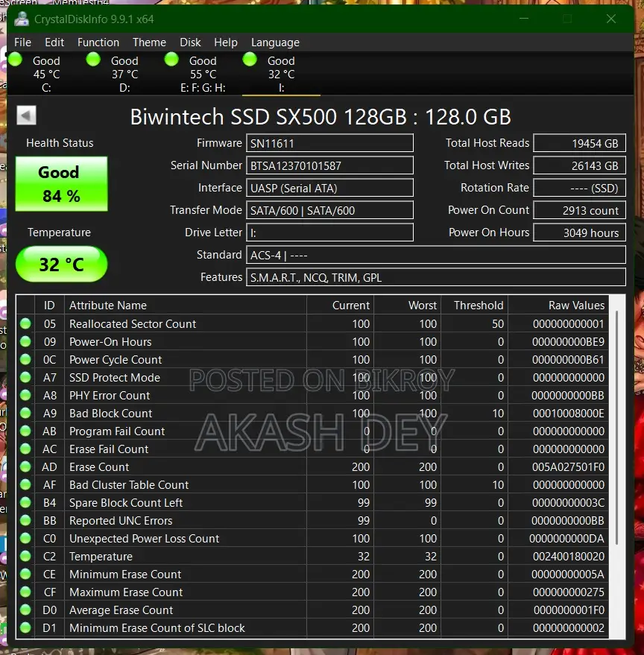Click status dot for C2 Temperature row
Viewport: 644px width, 655px height.
pos(25,557)
